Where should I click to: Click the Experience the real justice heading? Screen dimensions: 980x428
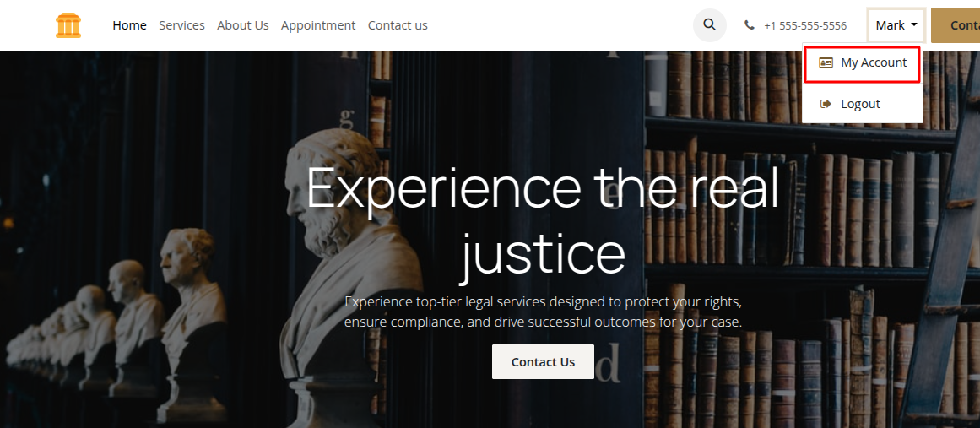pyautogui.click(x=543, y=222)
